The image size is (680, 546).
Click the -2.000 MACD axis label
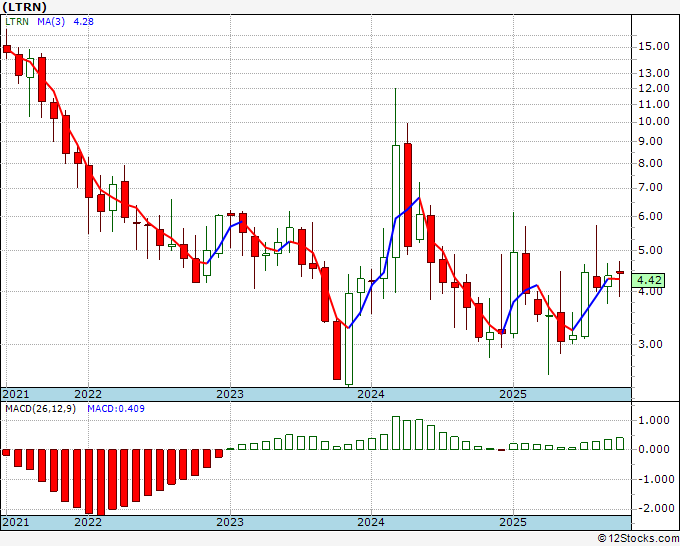[x=654, y=508]
